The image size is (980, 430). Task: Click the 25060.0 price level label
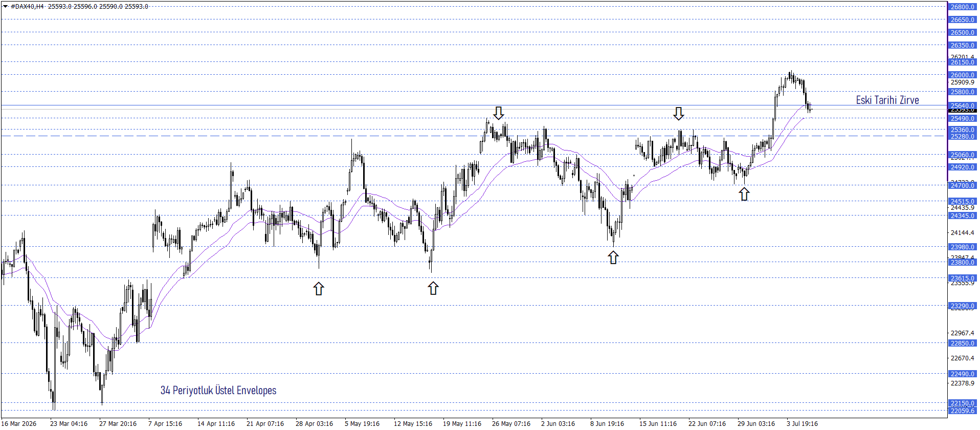[962, 155]
